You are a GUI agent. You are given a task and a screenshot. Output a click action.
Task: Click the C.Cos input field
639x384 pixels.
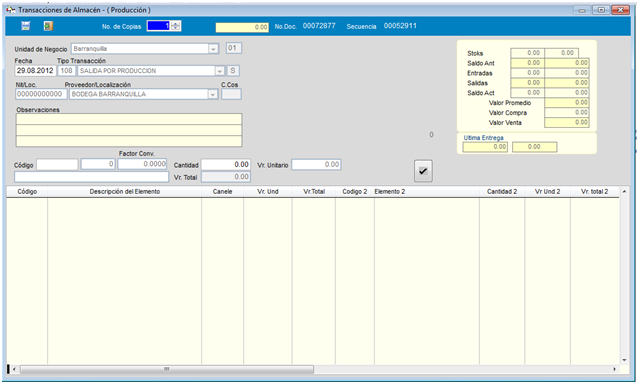pyautogui.click(x=231, y=94)
